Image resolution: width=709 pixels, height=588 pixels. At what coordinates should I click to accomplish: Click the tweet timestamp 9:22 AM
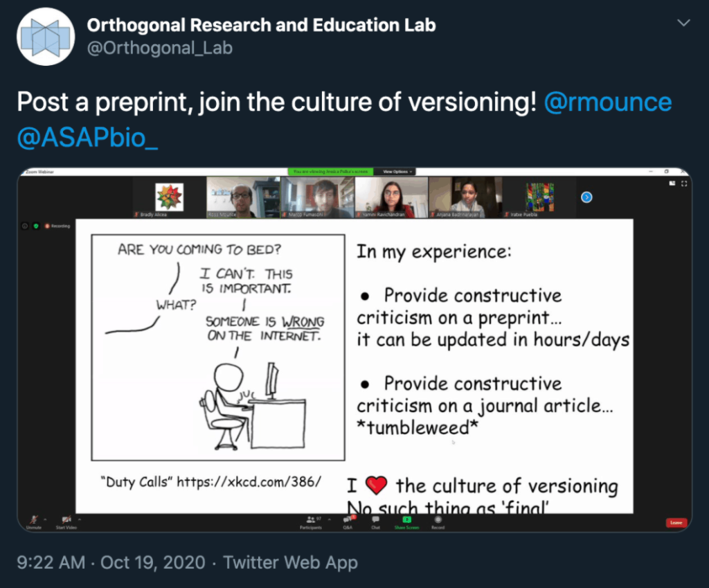point(51,562)
